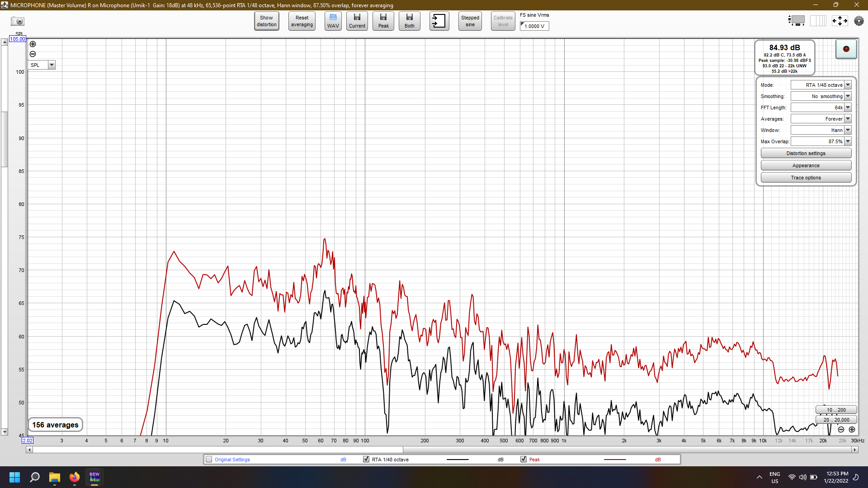
Task: Toggle RTA 1/48 octave trace checkbox
Action: [x=366, y=460]
